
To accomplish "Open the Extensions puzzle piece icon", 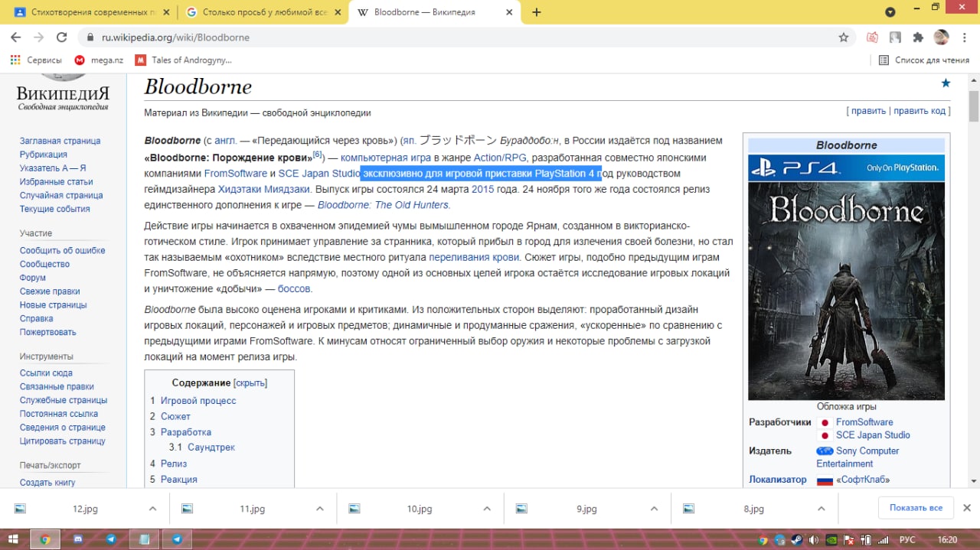I will coord(918,37).
